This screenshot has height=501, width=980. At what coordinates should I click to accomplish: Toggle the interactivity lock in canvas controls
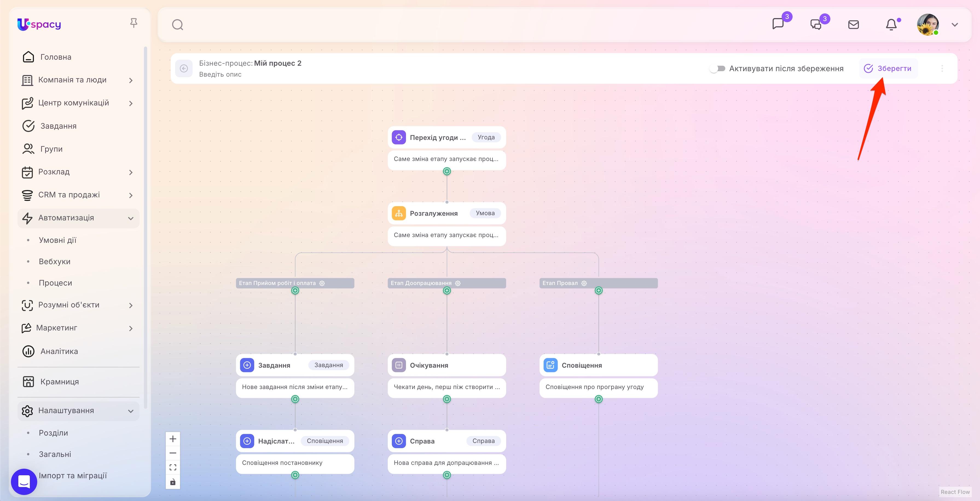click(173, 481)
